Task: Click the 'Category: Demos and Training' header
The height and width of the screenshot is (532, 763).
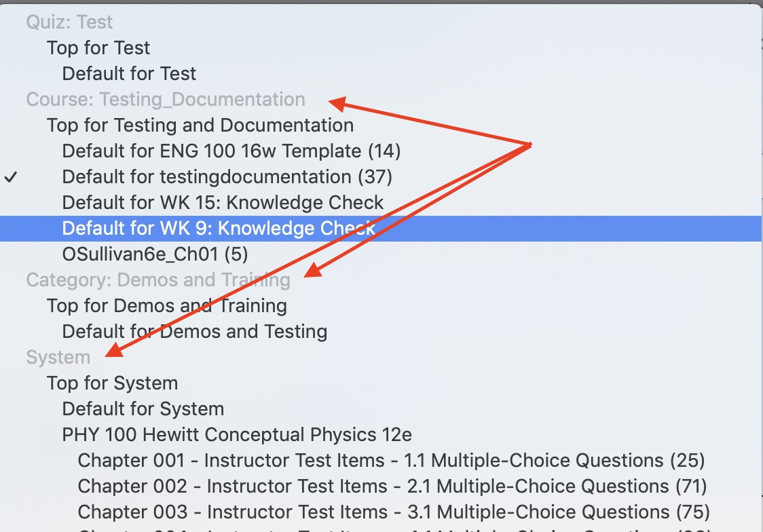Action: click(157, 280)
